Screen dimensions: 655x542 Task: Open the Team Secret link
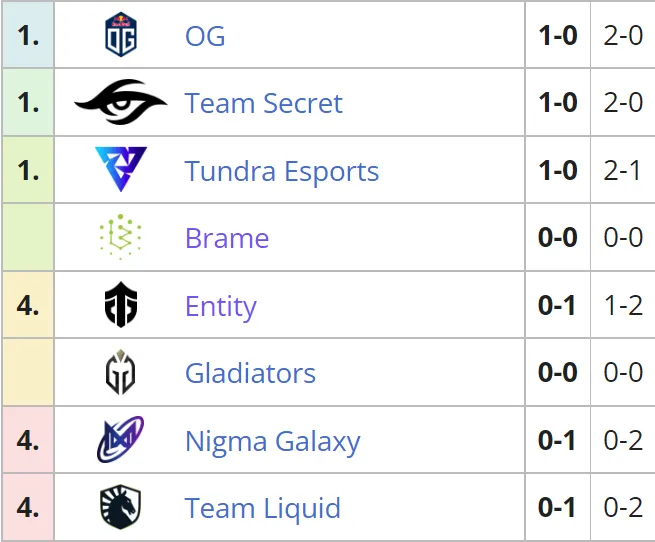[264, 103]
